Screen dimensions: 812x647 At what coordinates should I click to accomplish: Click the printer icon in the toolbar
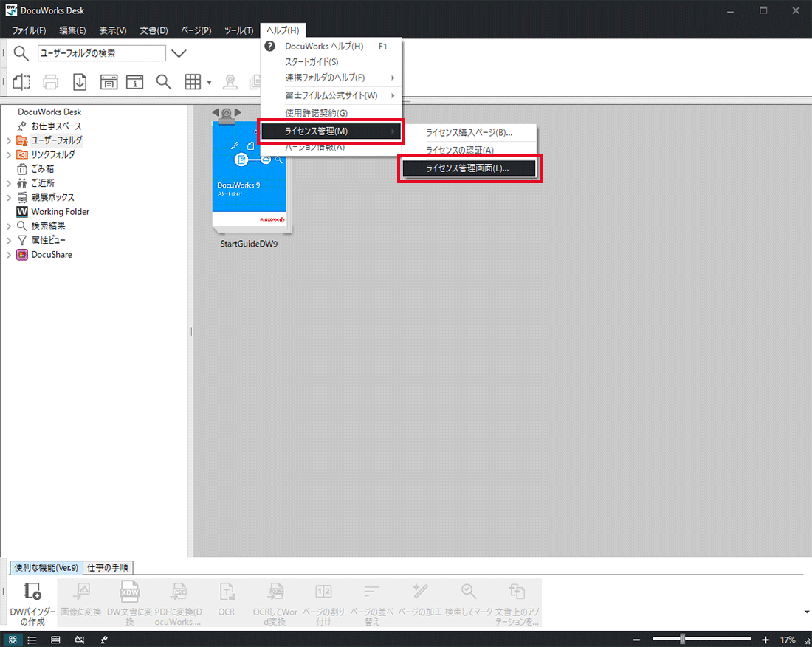pos(51,82)
